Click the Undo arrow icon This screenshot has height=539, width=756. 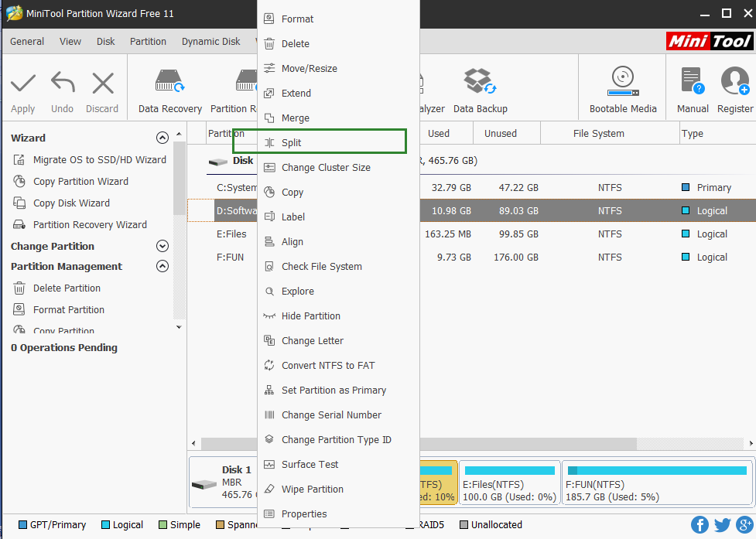click(x=63, y=83)
